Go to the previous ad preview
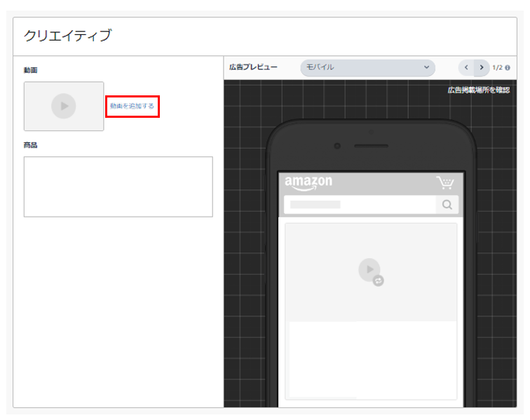Image resolution: width=530 pixels, height=420 pixels. (x=466, y=67)
